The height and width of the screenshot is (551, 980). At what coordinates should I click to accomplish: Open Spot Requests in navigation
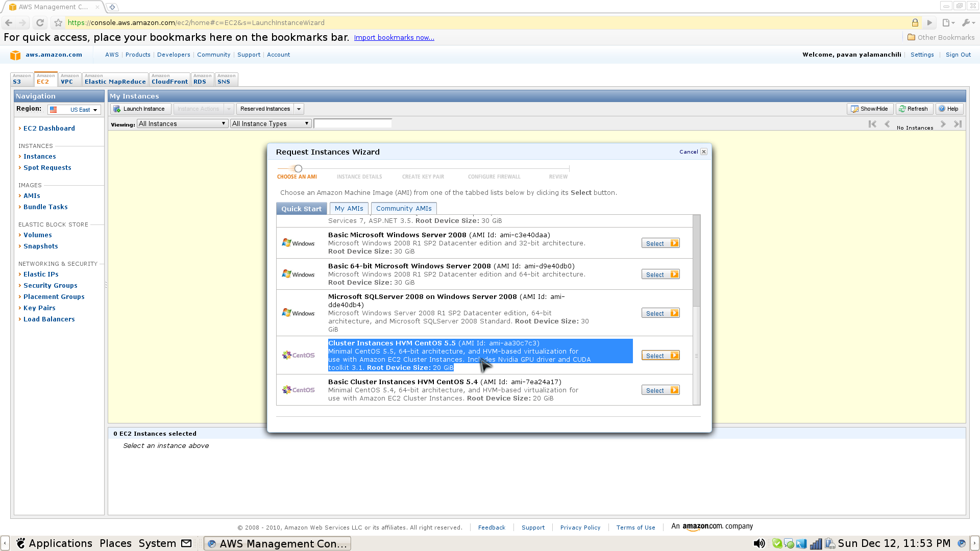[47, 168]
